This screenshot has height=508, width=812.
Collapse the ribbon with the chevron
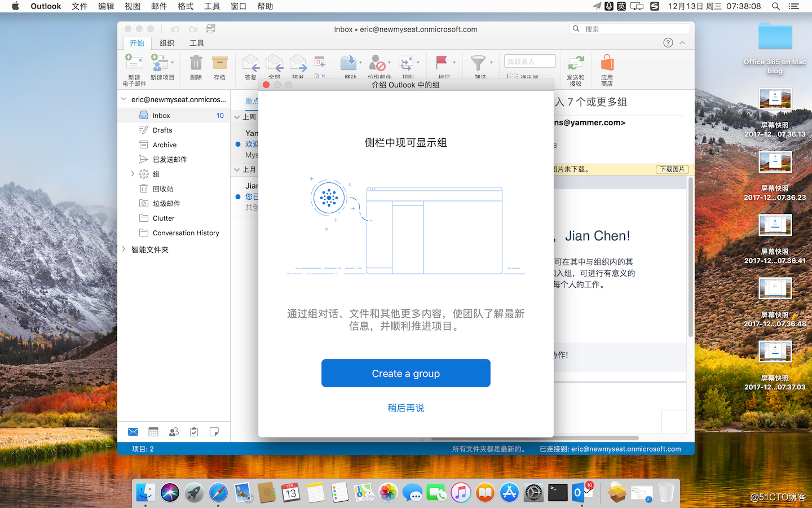point(682,43)
